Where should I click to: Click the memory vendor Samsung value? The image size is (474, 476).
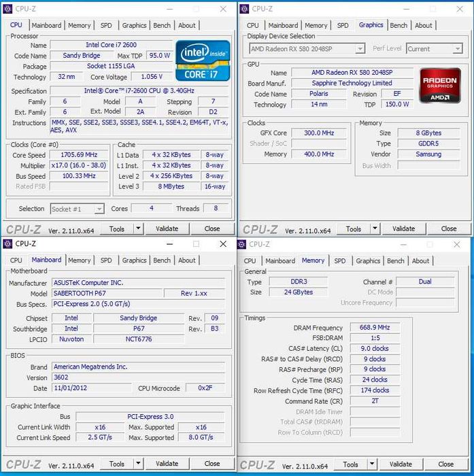(428, 154)
